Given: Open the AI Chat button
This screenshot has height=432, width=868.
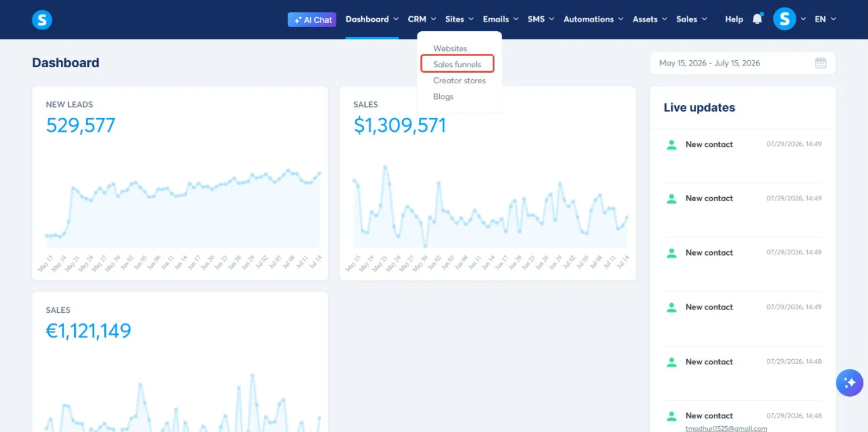Looking at the screenshot, I should [x=312, y=20].
